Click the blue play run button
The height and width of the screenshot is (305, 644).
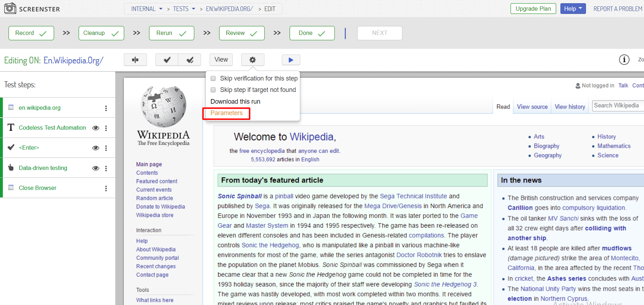point(291,60)
